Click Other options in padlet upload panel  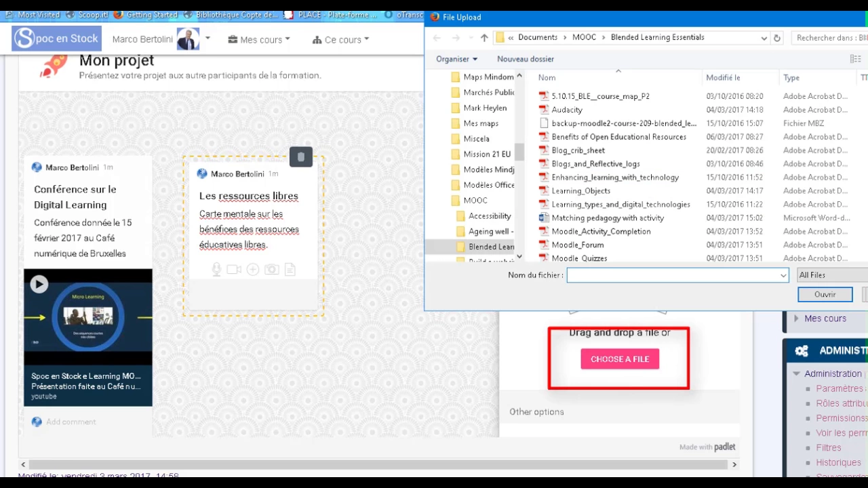(536, 412)
